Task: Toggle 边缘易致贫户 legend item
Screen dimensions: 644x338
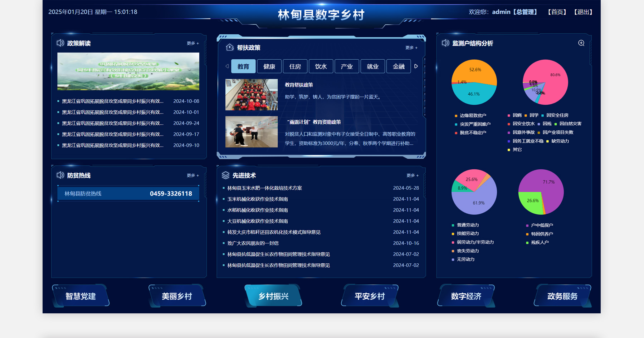Action: (x=472, y=116)
